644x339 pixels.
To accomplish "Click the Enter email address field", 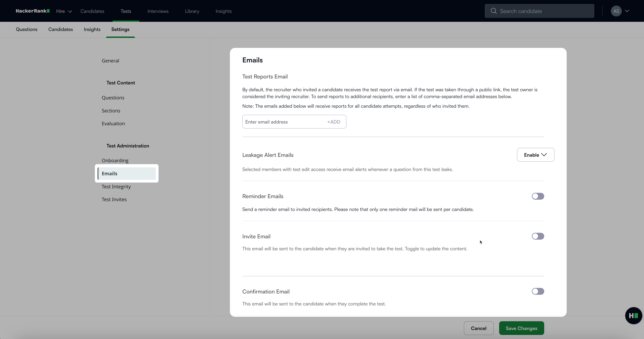I will 282,122.
